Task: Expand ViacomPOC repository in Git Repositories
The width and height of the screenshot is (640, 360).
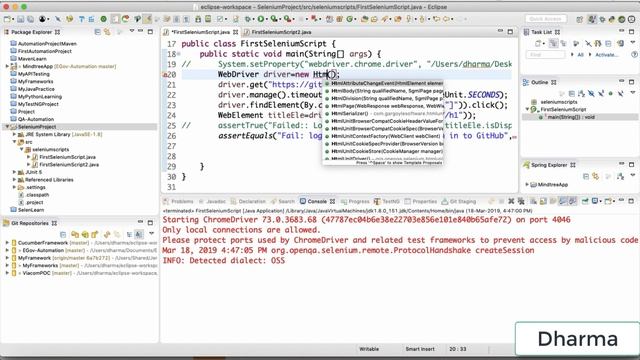Action: point(7,273)
